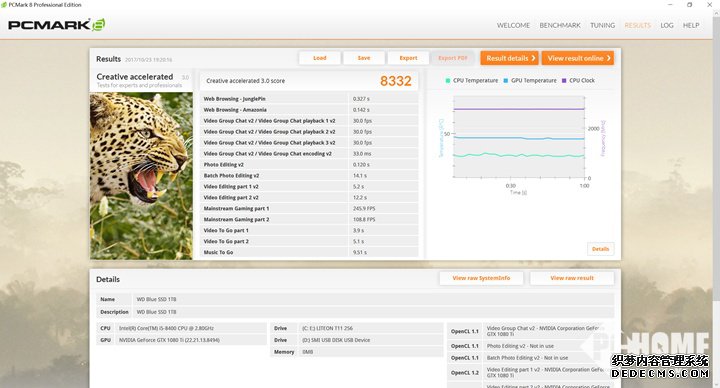Click the Load button
This screenshot has height=388, width=720.
[320, 58]
